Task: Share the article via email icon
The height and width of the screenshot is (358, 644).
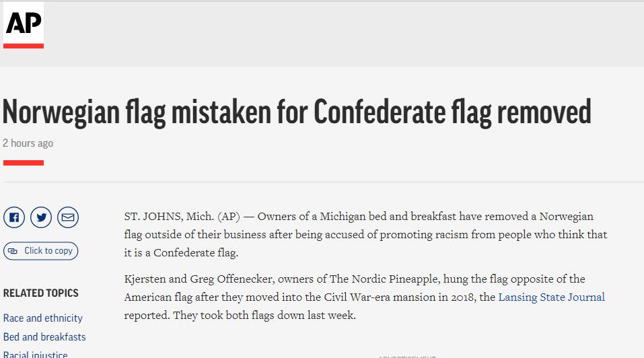Action: click(68, 217)
